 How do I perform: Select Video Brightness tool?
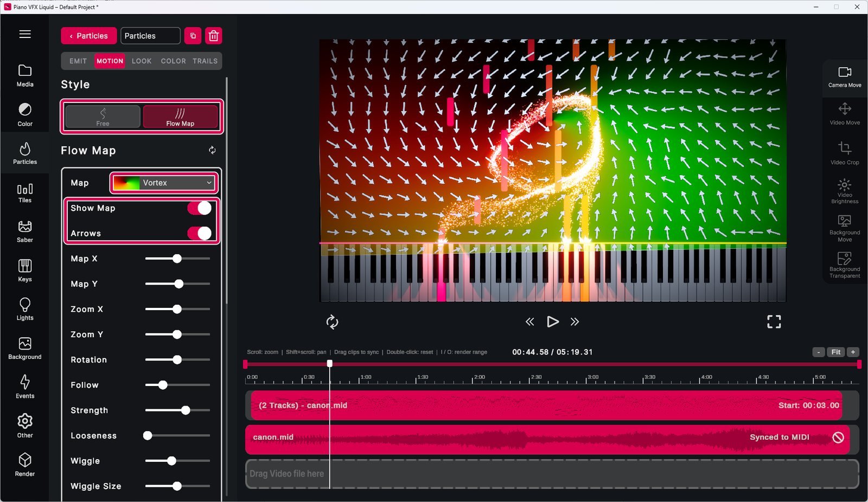coord(845,191)
